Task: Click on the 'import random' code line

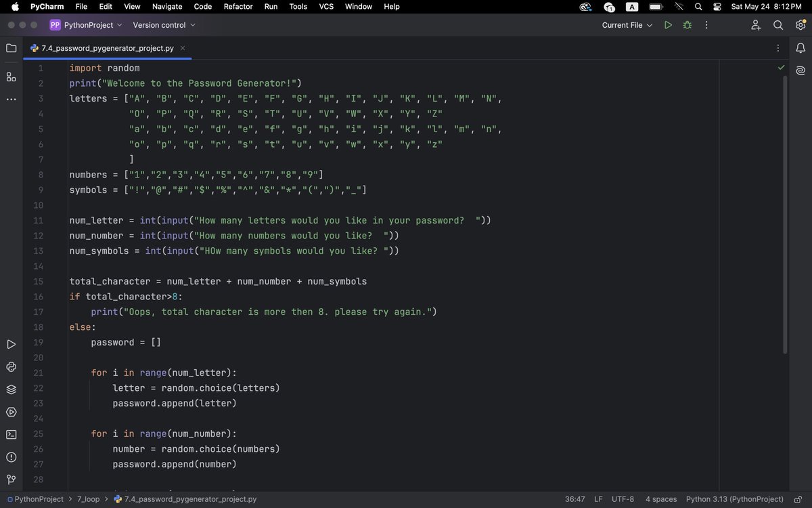Action: [x=104, y=68]
